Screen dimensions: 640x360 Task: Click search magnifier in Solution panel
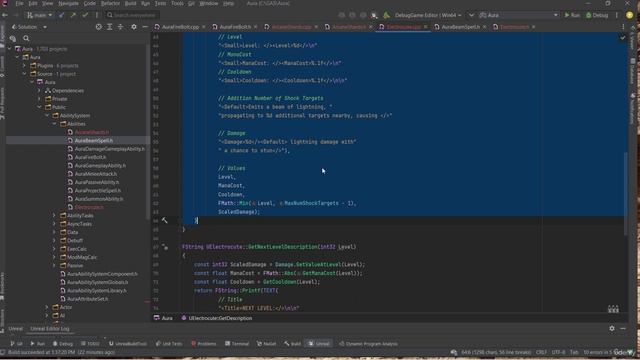point(26,38)
